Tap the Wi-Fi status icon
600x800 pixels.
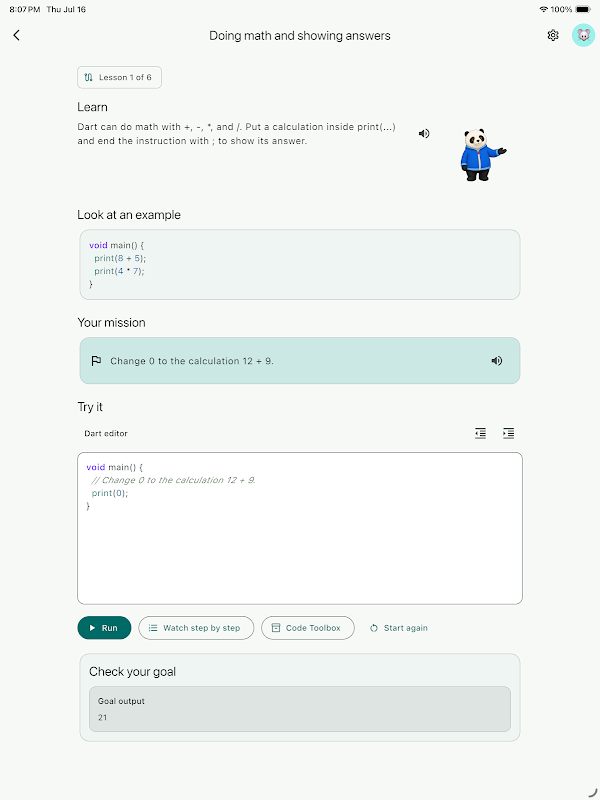tap(543, 9)
